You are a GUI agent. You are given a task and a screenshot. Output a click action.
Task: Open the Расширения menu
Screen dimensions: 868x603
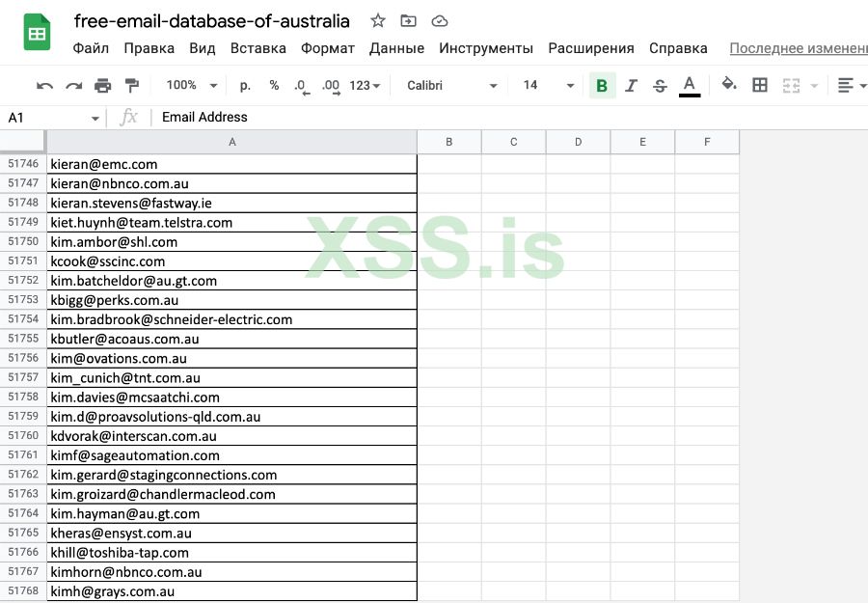tap(591, 49)
